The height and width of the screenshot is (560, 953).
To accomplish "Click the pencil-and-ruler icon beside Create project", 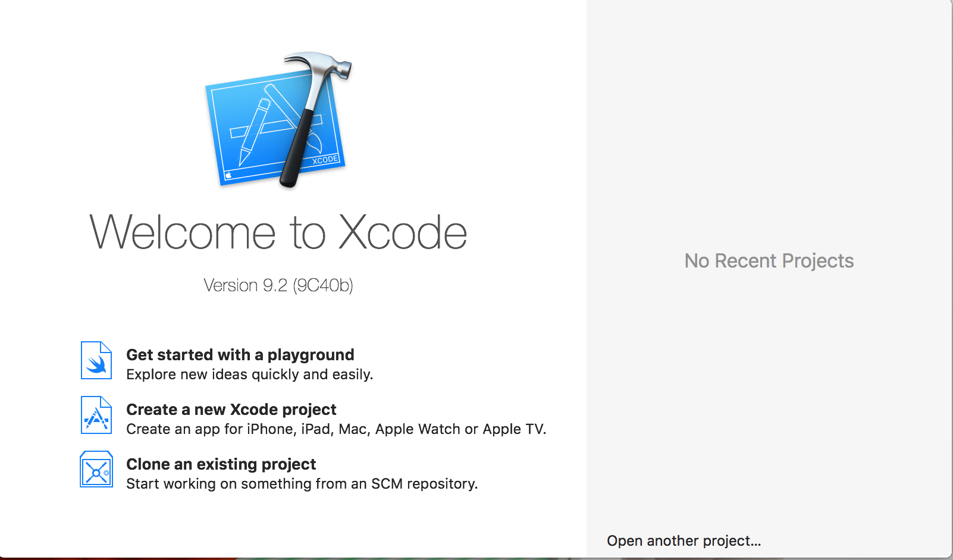I will point(96,414).
